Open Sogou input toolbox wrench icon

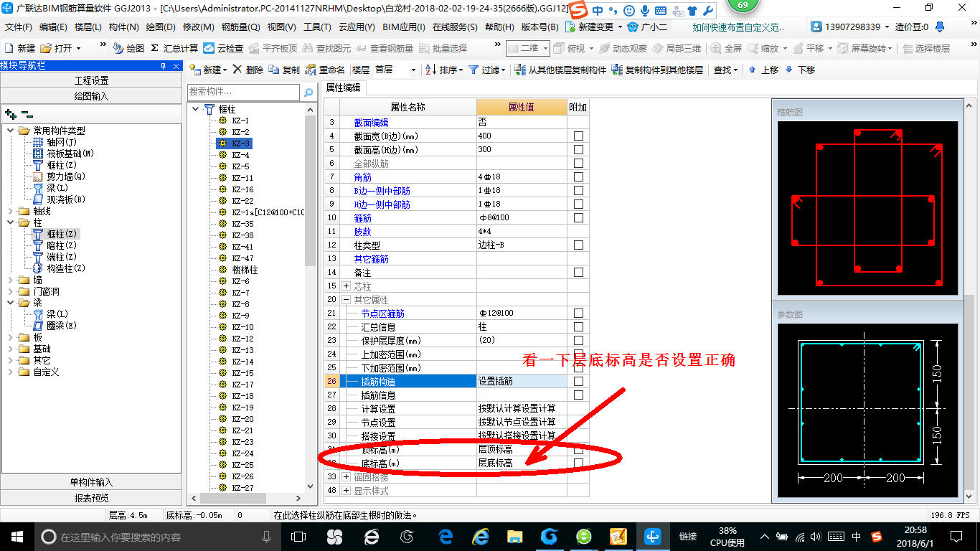click(x=707, y=11)
